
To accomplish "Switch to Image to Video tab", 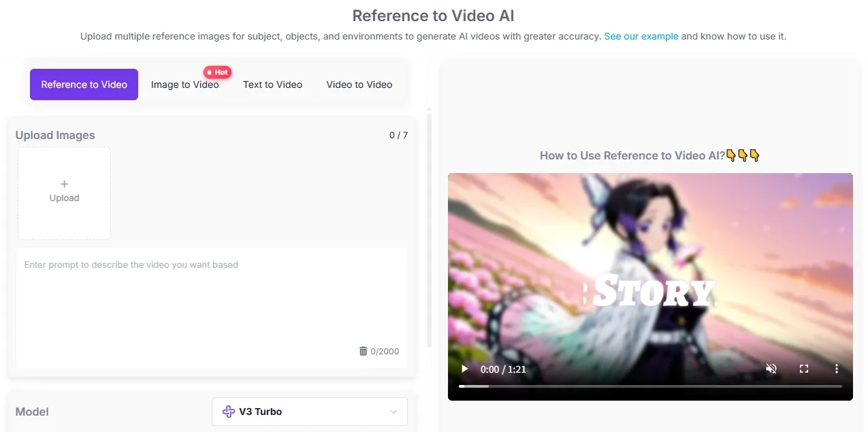I will [185, 84].
